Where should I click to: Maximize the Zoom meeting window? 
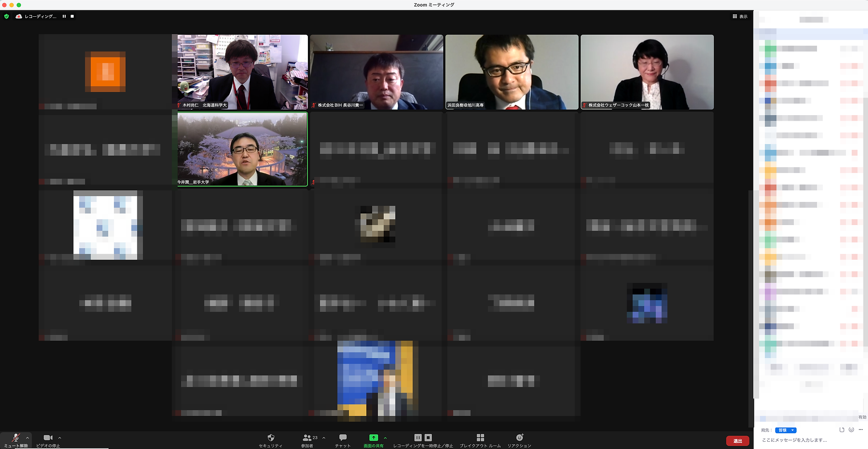point(19,5)
